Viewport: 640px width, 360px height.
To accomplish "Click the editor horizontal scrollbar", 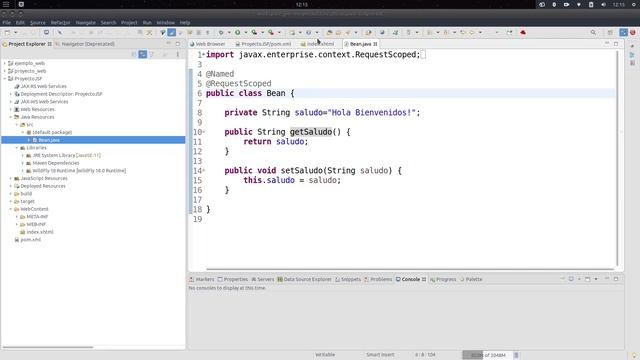I will [x=410, y=269].
